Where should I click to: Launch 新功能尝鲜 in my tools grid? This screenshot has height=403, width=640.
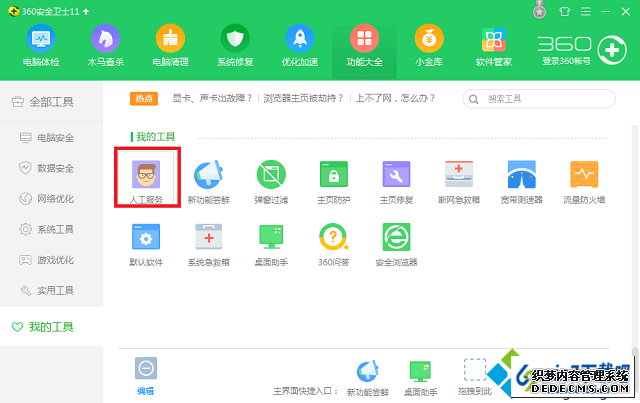coord(209,182)
